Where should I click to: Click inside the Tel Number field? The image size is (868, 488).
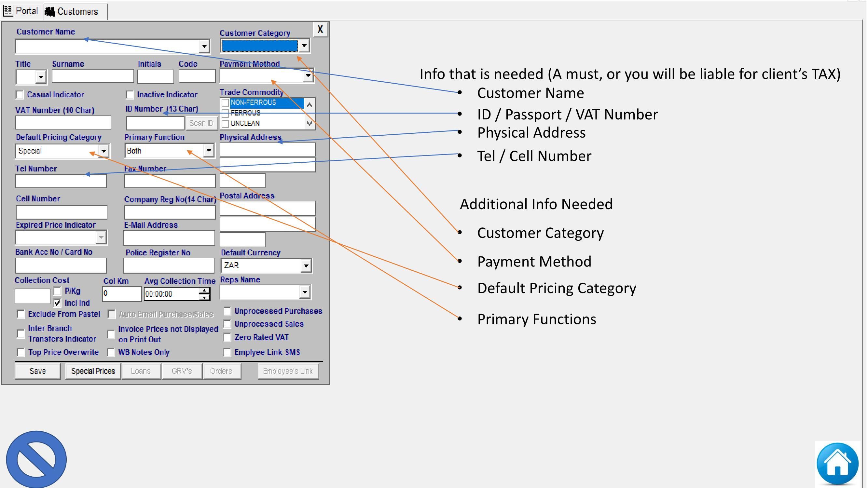click(61, 181)
